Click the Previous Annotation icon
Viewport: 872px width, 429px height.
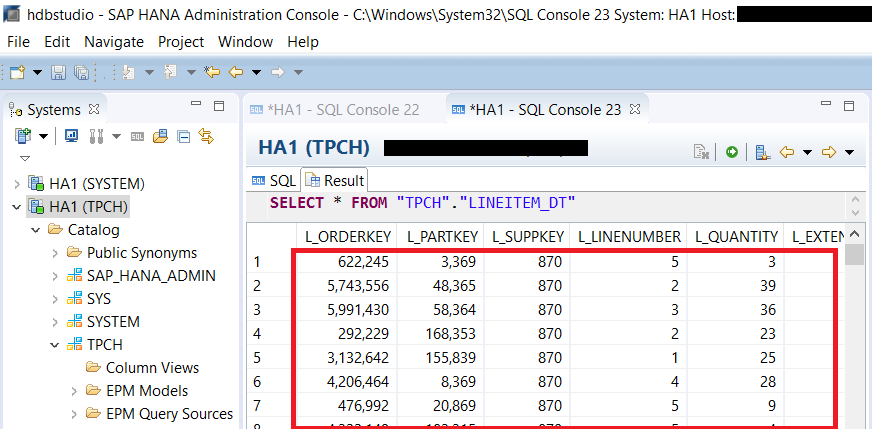(170, 72)
